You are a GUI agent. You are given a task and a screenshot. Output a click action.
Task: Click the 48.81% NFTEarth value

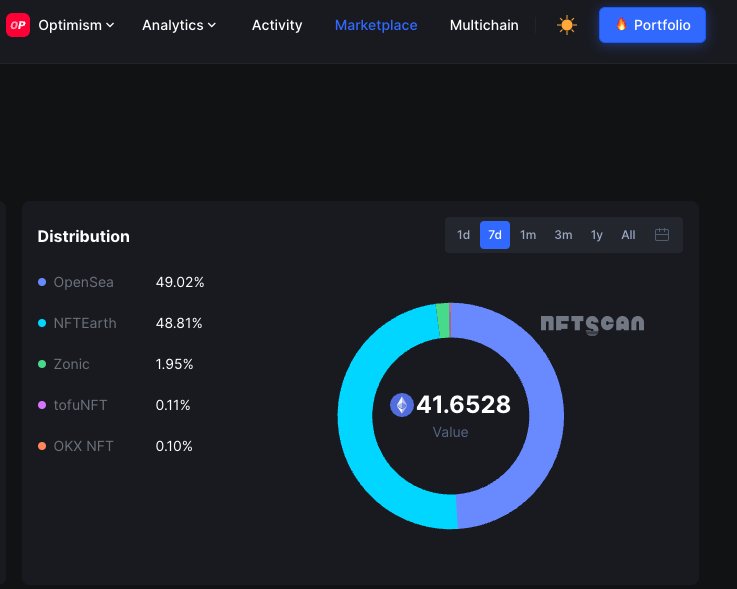click(x=179, y=323)
